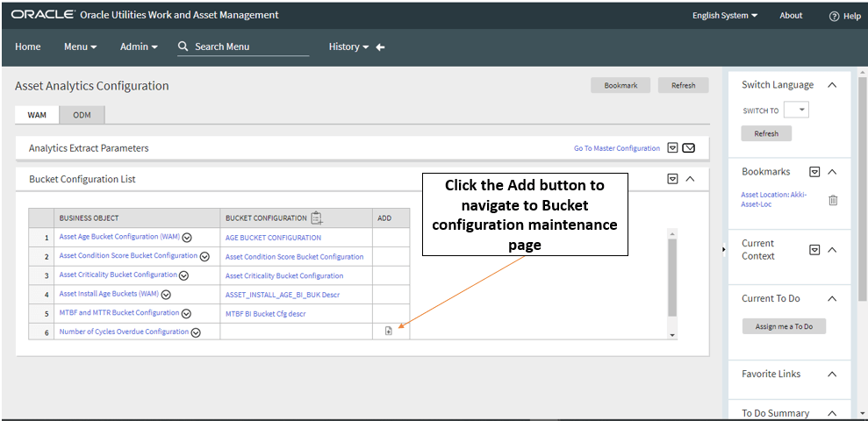This screenshot has height=421, width=868.
Task: Open context menu for Asset Install Age Buckets (WAM)
Action: 166,295
